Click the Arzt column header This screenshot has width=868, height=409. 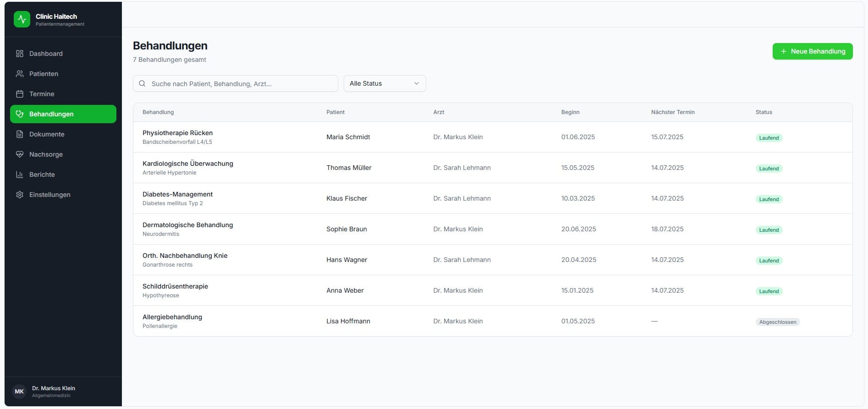coord(439,112)
